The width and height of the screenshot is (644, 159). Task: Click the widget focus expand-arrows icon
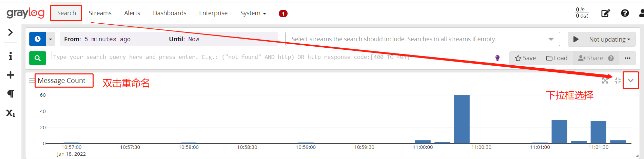click(605, 81)
